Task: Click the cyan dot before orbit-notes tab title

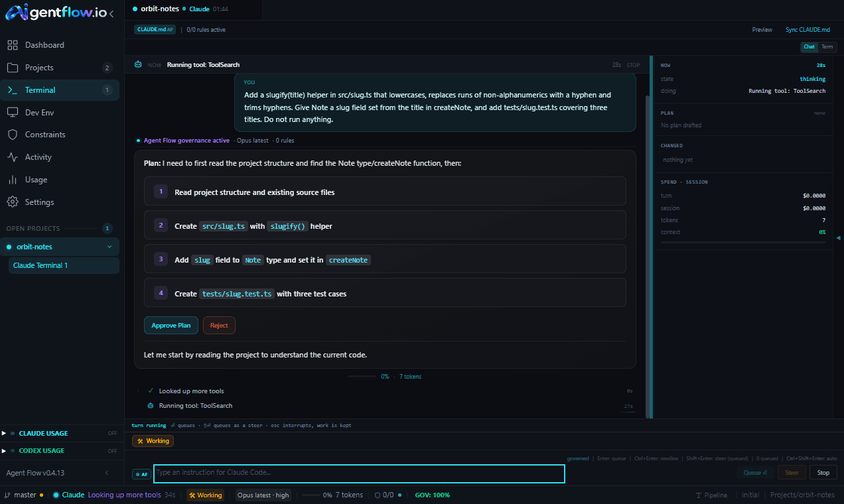Action: (x=135, y=9)
